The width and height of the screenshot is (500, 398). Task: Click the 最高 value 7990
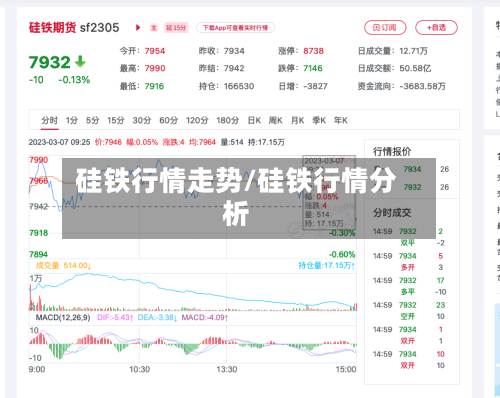pyautogui.click(x=155, y=68)
